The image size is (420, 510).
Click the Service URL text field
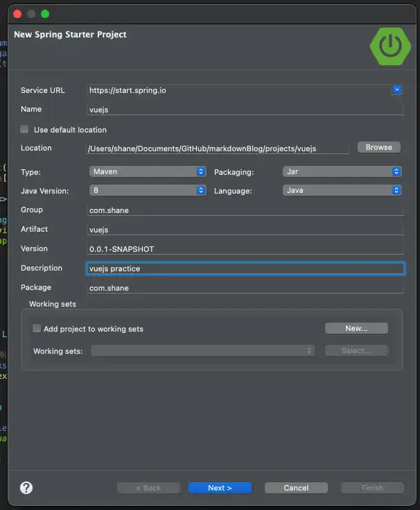[239, 90]
